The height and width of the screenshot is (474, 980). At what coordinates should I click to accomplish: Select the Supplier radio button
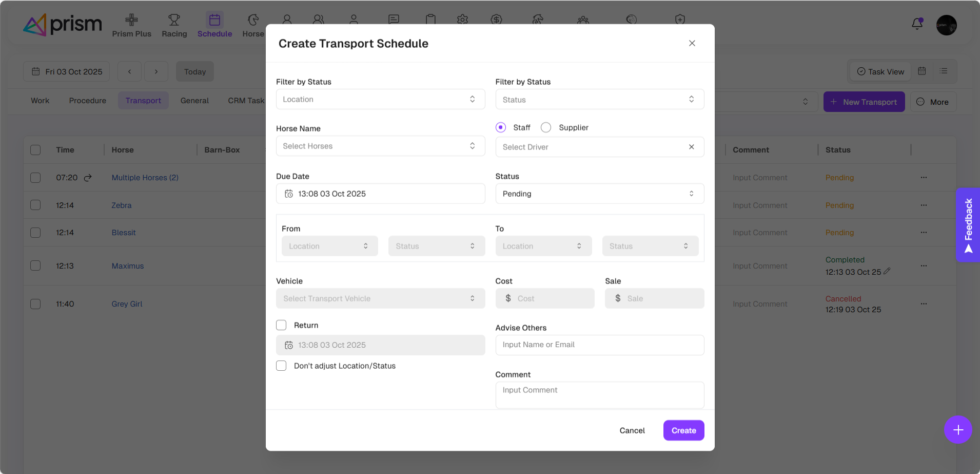pos(546,127)
